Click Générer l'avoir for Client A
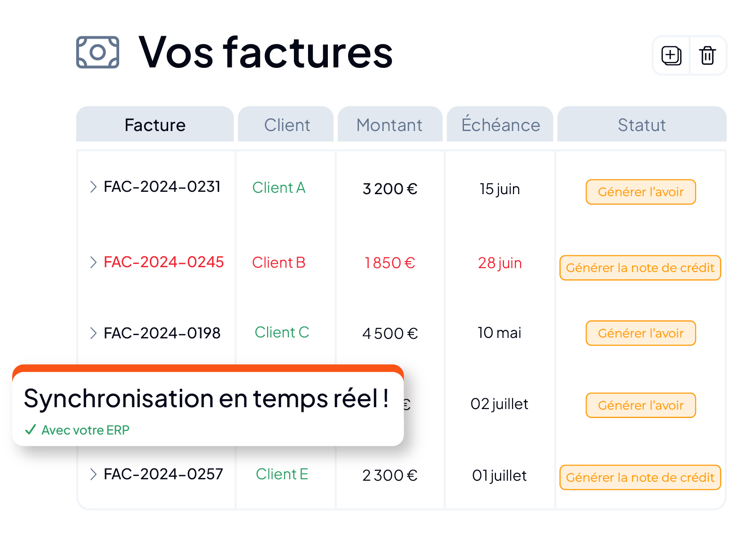Screen dimensions: 756x558 pyautogui.click(x=641, y=192)
